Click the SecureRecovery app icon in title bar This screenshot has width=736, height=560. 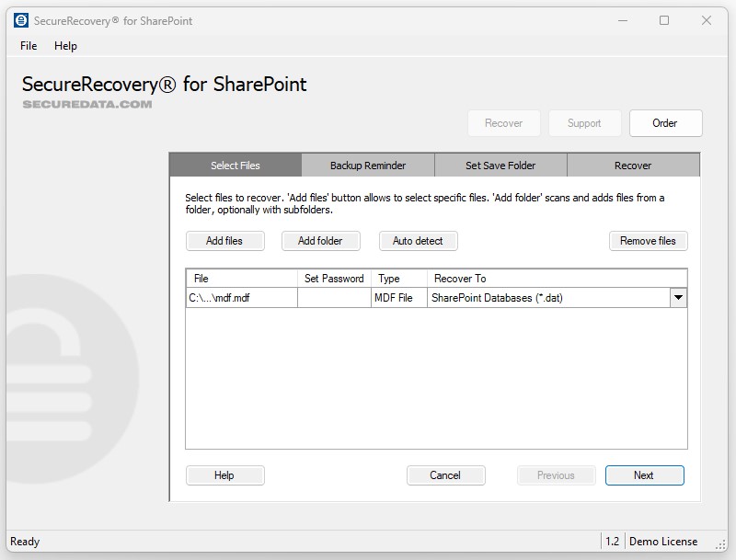click(21, 20)
